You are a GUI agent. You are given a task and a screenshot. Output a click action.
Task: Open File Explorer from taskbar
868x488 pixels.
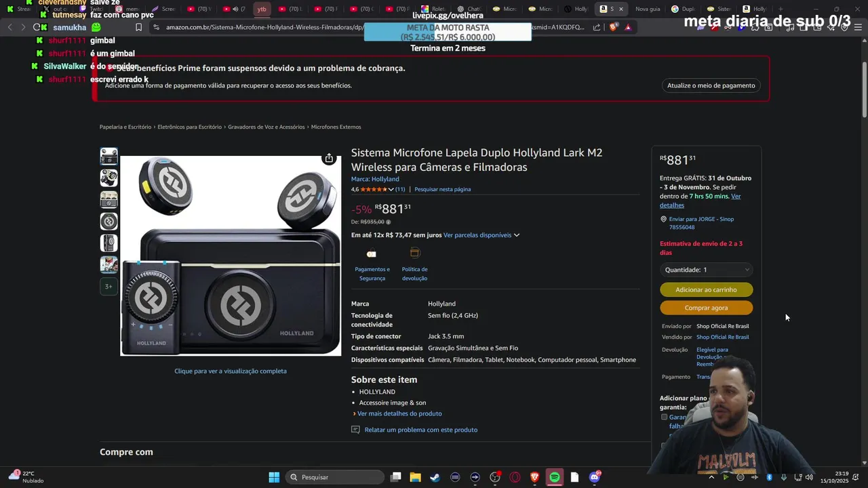[x=415, y=477]
